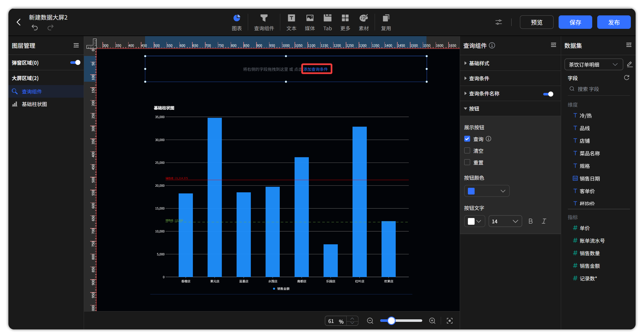Image resolution: width=644 pixels, height=335 pixels.
Task: Click the 发布 publish button
Action: pyautogui.click(x=614, y=22)
